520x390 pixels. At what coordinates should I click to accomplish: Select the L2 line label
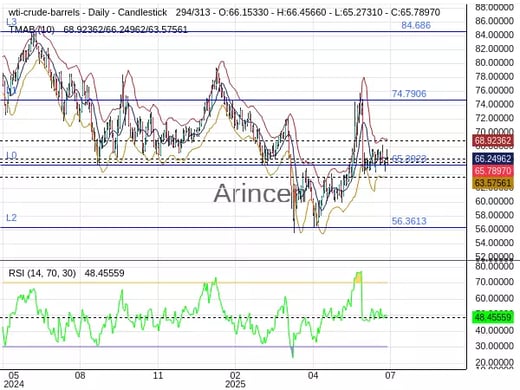click(x=11, y=218)
